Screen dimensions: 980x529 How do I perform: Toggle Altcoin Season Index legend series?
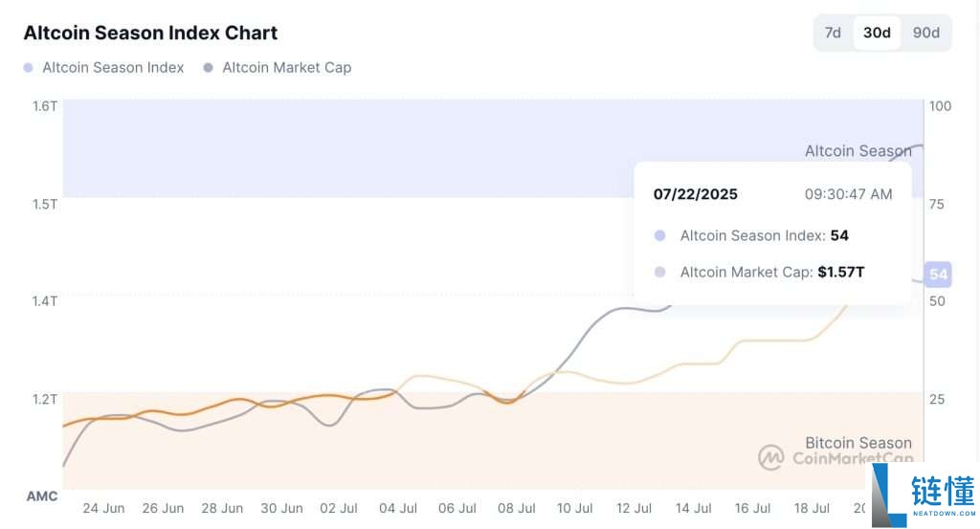113,68
